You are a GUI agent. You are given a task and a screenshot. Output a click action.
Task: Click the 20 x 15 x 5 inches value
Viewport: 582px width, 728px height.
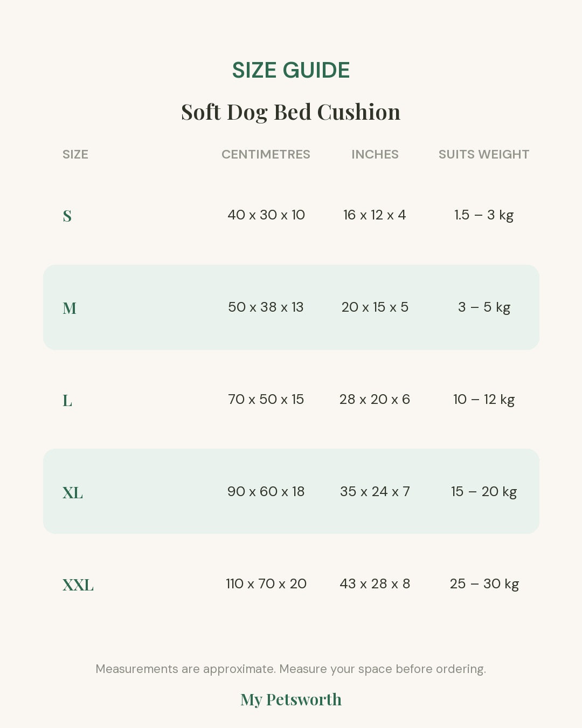375,307
